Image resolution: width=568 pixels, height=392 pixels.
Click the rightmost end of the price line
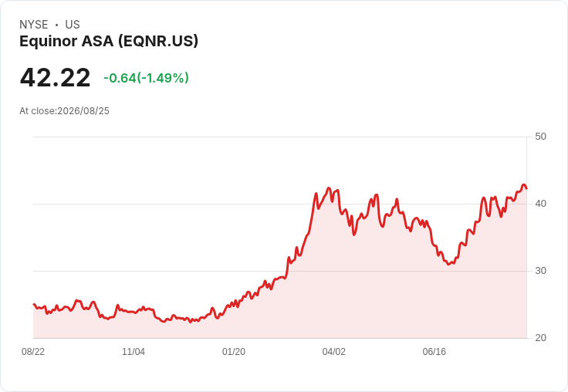pyautogui.click(x=526, y=188)
